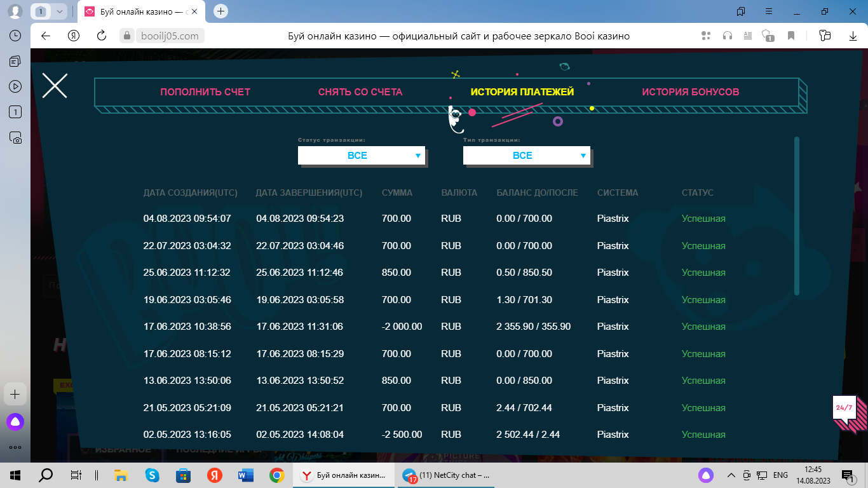This screenshot has width=868, height=488.
Task: Expand the tab group dropdown chevron
Action: [x=59, y=11]
